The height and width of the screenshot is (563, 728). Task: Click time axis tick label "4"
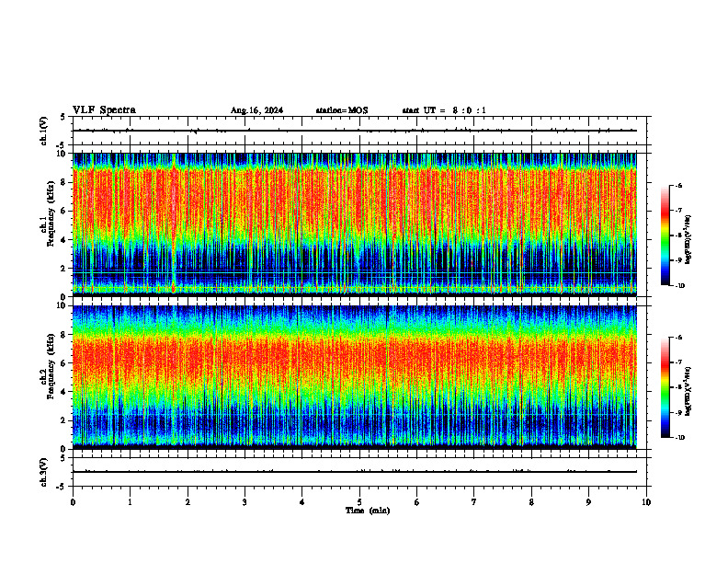click(x=302, y=502)
